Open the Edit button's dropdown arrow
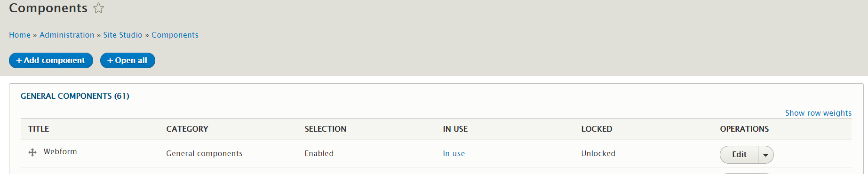Image resolution: width=868 pixels, height=174 pixels. (x=765, y=155)
